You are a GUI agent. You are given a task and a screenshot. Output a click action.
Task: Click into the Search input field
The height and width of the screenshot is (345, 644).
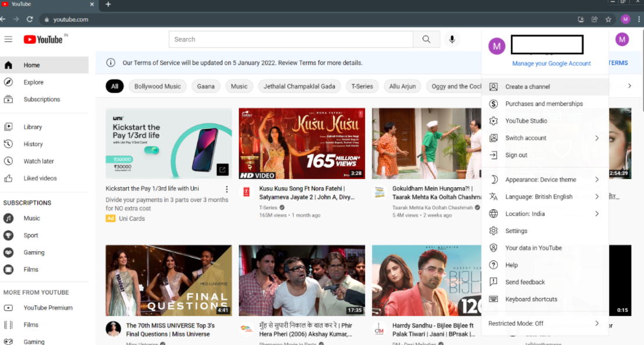[x=291, y=39]
